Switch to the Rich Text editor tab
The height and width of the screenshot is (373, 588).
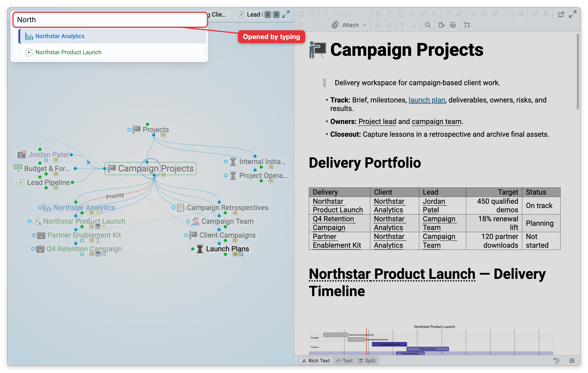click(x=316, y=360)
